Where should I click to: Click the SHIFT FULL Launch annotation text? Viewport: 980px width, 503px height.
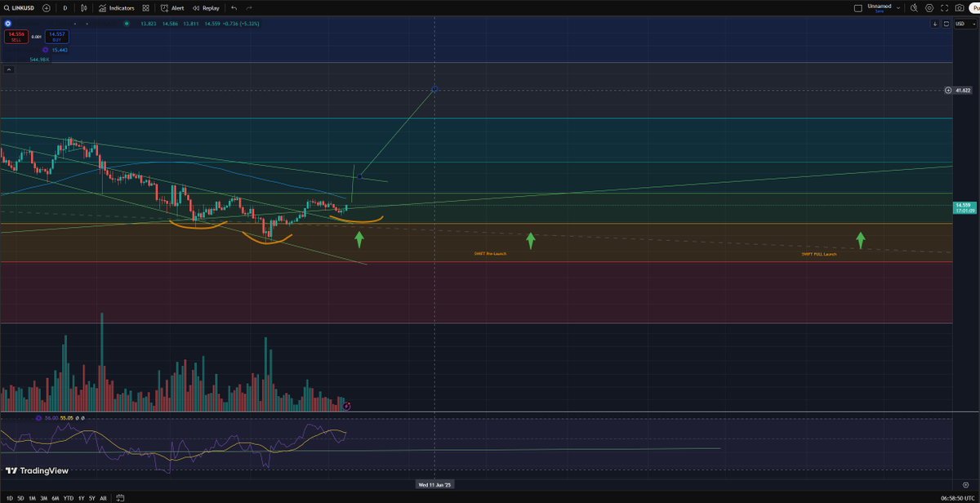[819, 254]
